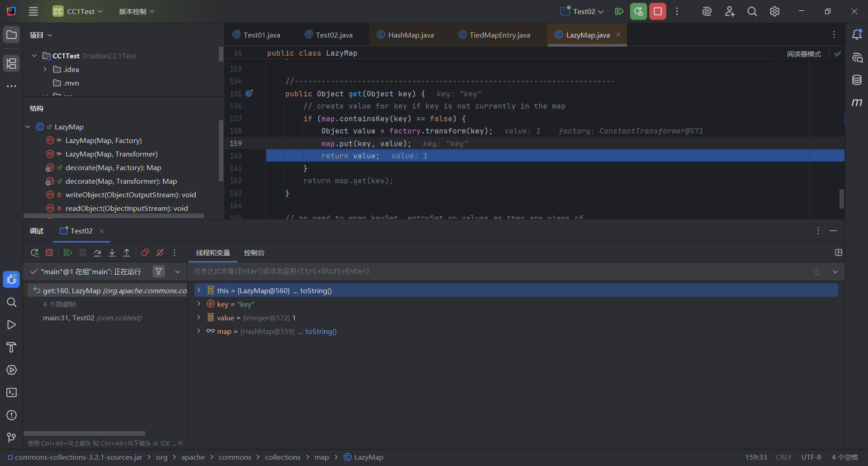Open IDE settings gear icon
Screen dimensions: 868x466
tap(775, 11)
